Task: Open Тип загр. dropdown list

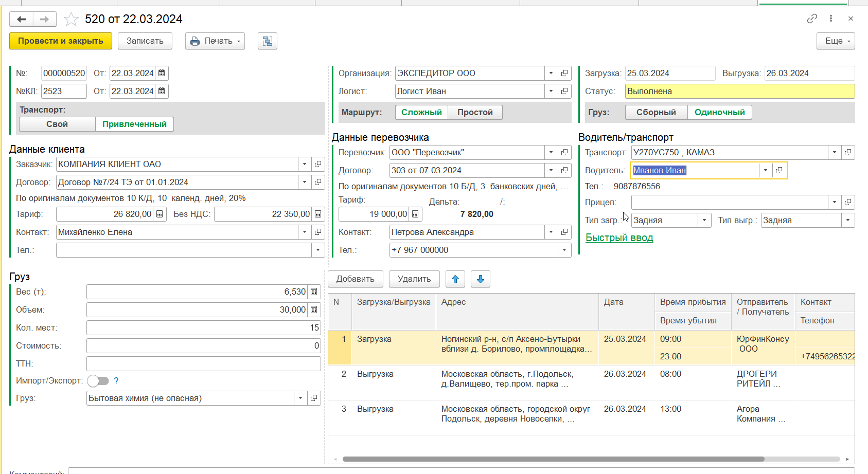Action: click(x=704, y=220)
